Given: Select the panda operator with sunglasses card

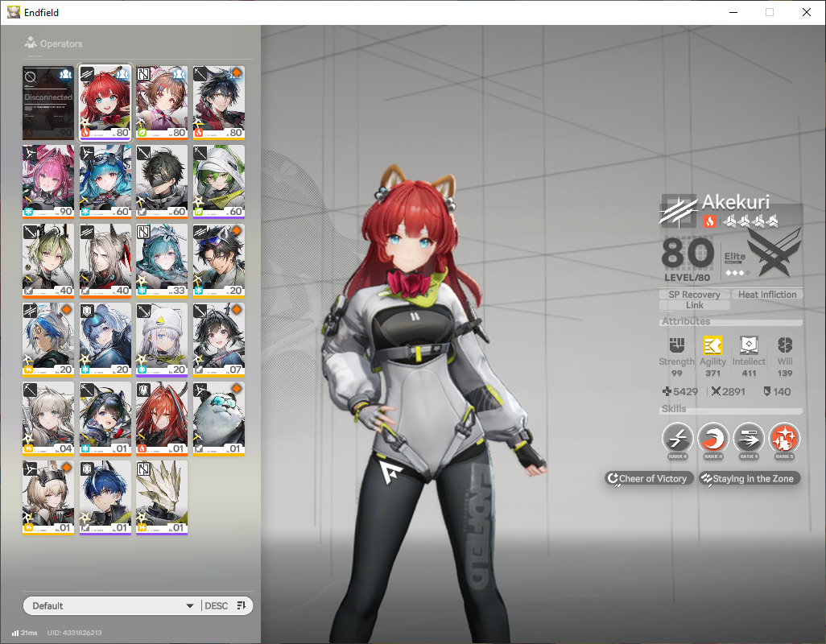Looking at the screenshot, I should point(219,419).
